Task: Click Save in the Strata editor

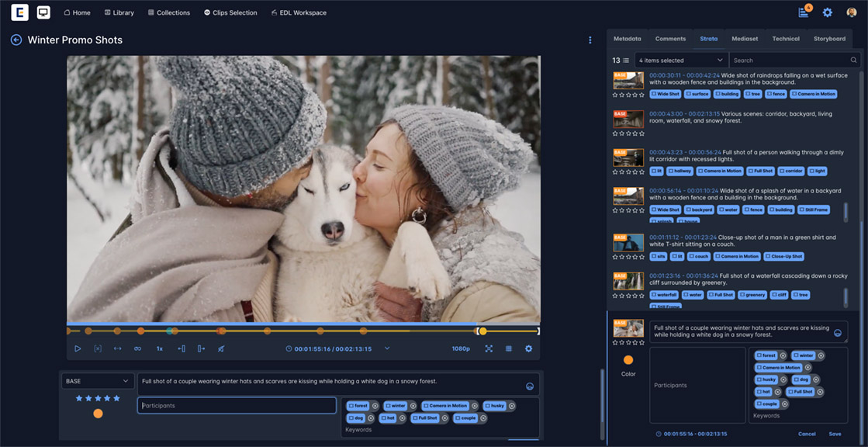Action: point(835,434)
